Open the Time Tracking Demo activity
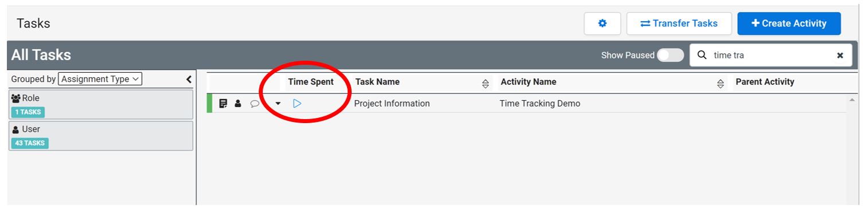The image size is (868, 213). [540, 104]
